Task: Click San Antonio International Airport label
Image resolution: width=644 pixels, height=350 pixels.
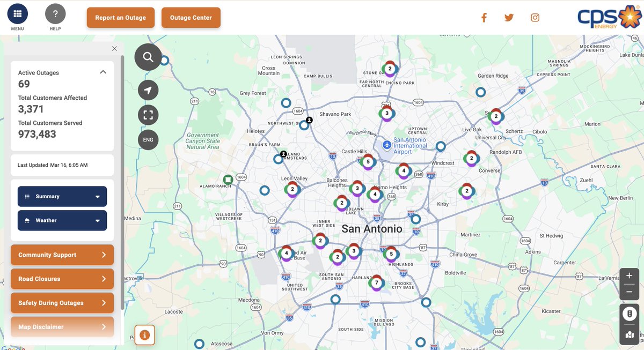Action: click(x=411, y=145)
